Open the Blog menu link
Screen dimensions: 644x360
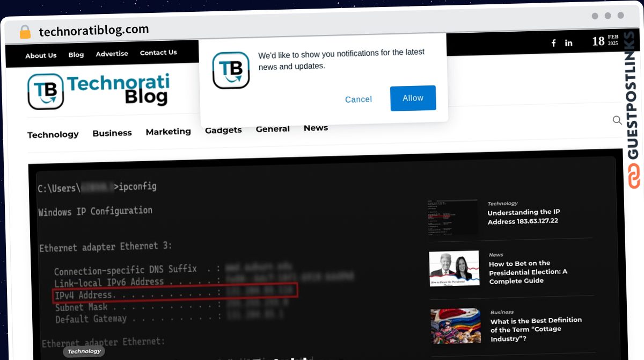[76, 55]
